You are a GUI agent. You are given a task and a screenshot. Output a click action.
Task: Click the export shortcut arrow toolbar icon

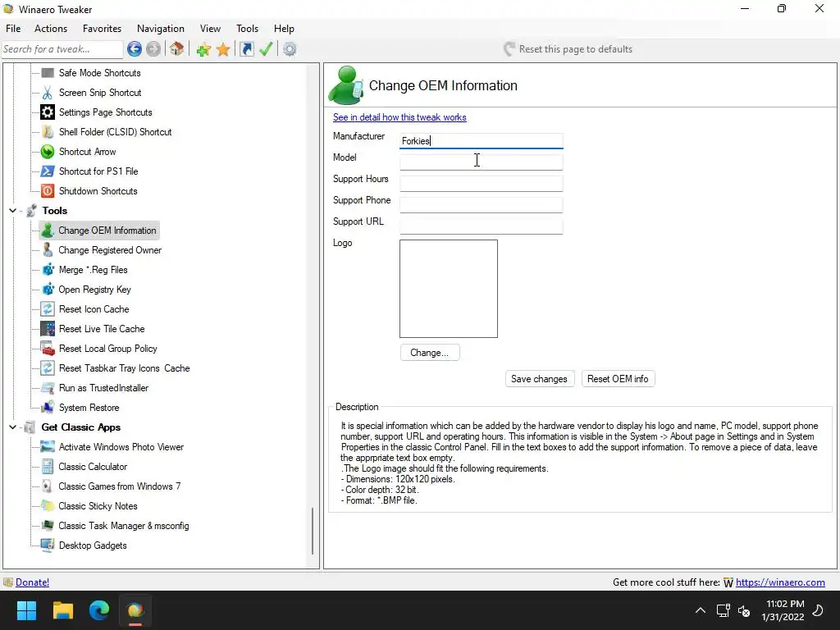pos(246,49)
